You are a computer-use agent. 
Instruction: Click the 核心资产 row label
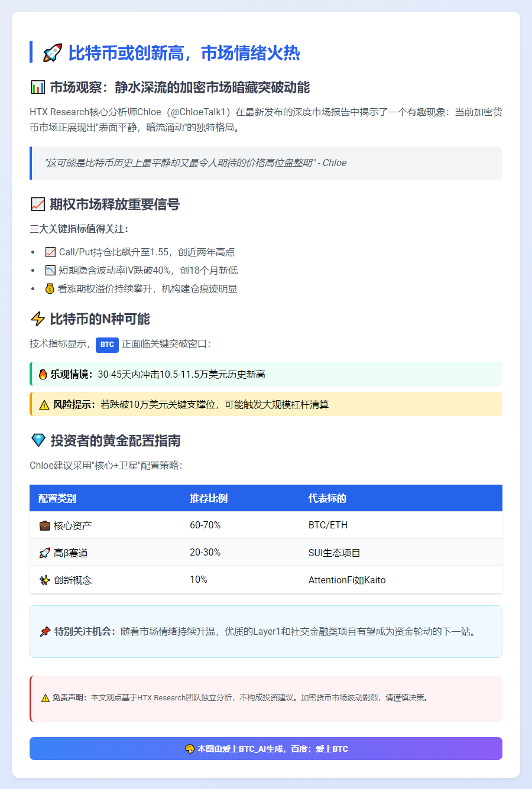point(73,525)
